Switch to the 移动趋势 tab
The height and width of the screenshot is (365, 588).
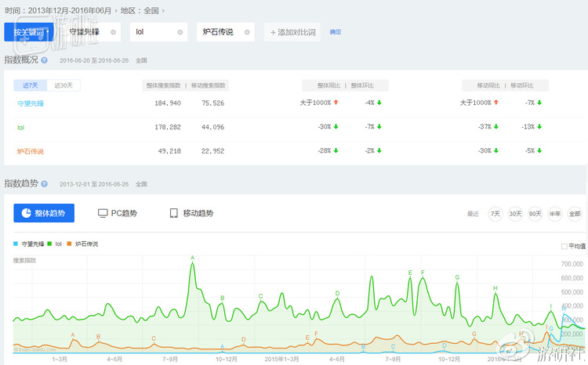tap(191, 213)
